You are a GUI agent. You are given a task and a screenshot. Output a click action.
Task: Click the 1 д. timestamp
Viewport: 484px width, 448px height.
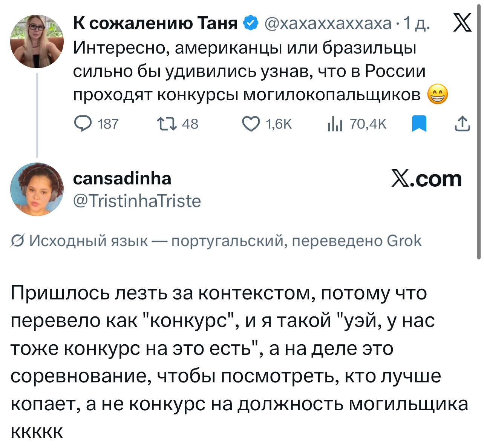(417, 23)
